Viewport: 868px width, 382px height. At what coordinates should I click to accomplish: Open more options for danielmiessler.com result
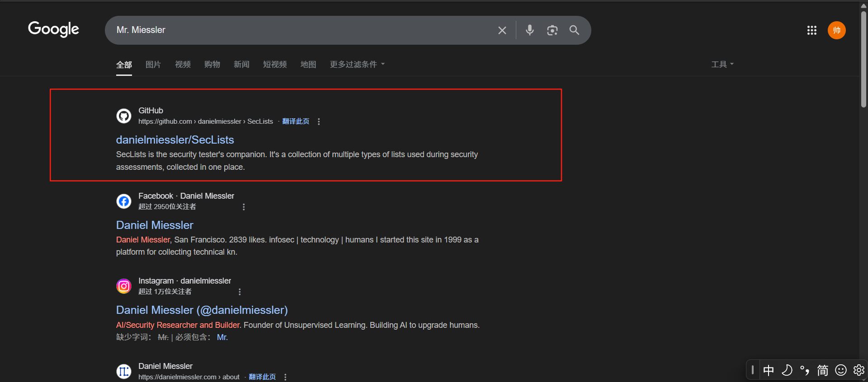pos(285,377)
